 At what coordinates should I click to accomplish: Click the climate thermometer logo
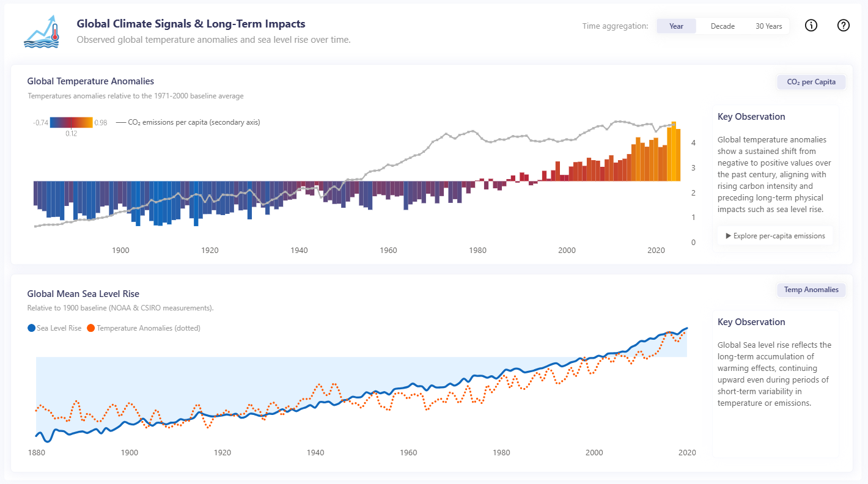(42, 31)
